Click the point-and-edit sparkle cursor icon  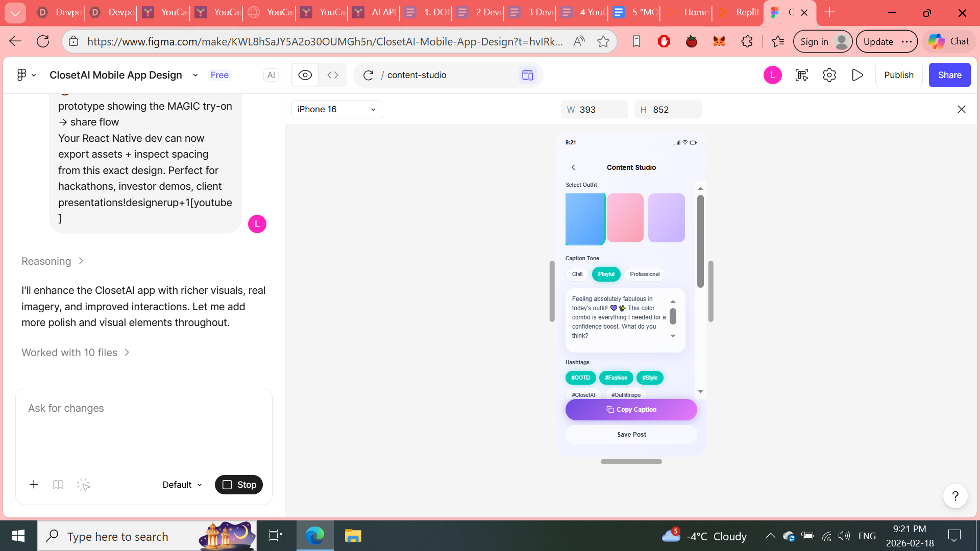point(83,485)
